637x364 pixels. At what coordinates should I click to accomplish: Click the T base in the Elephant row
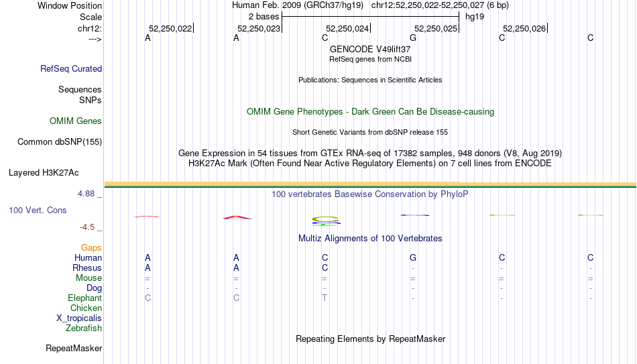325,298
